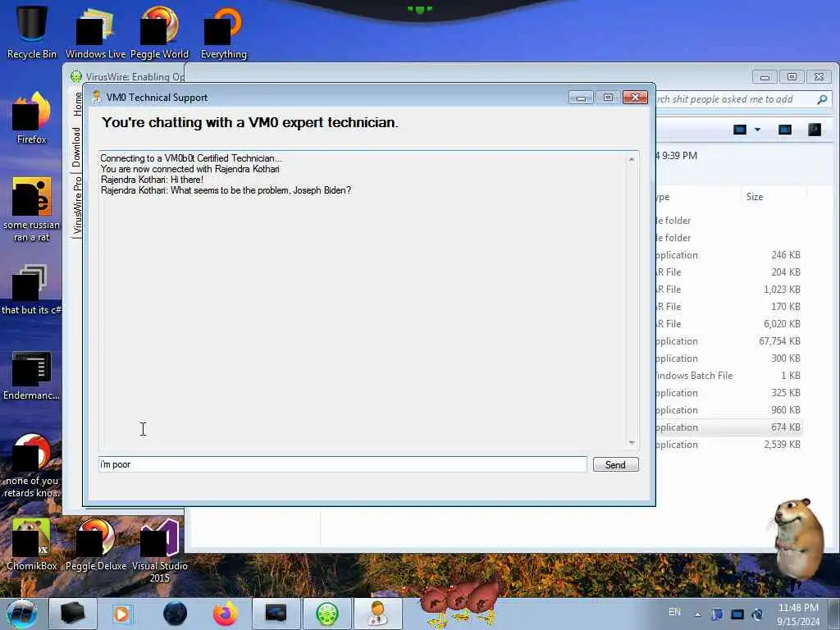
Task: Select the Endermanc... desktop icon
Action: click(x=32, y=375)
